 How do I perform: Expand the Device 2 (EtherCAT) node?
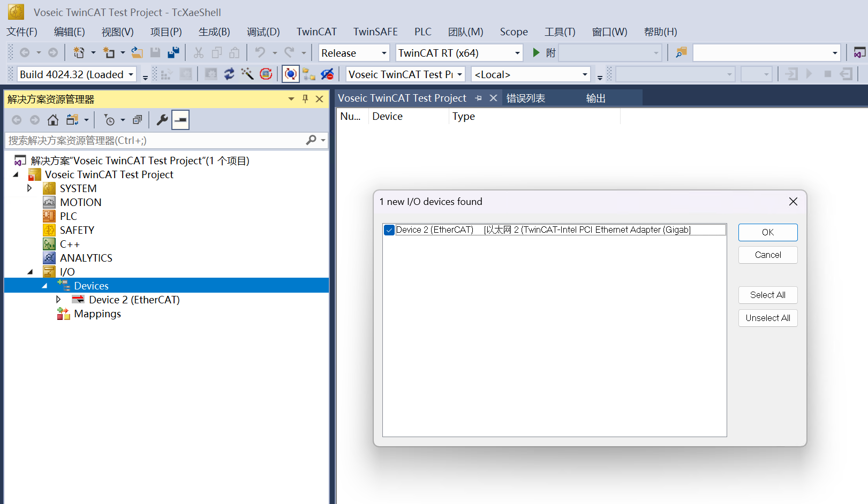tap(58, 300)
